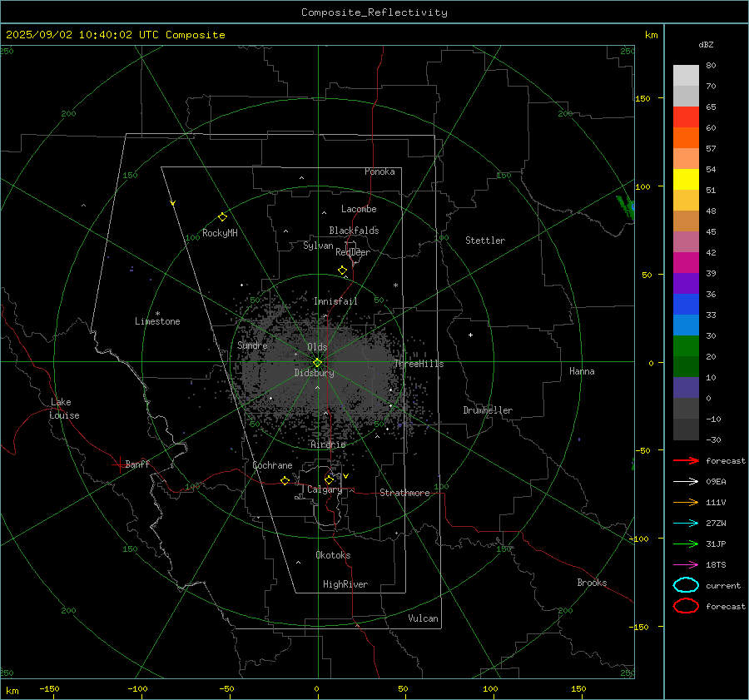Click the red 60 dBZ color swatch

[x=686, y=117]
